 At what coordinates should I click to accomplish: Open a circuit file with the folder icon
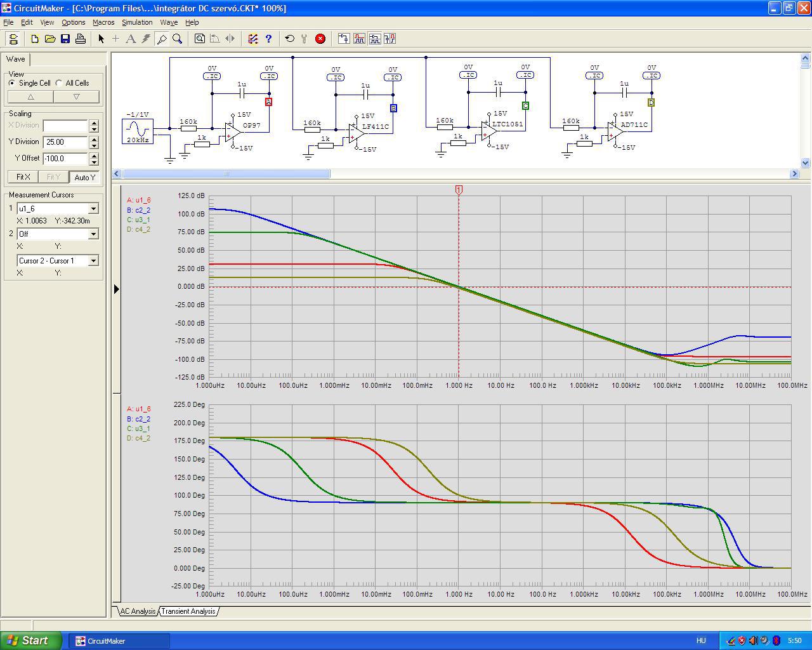(x=50, y=39)
